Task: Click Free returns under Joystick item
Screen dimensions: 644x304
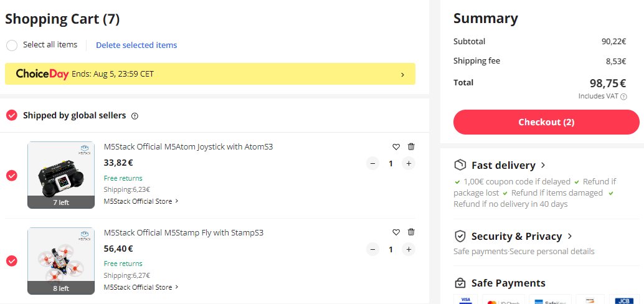Action: [123, 178]
